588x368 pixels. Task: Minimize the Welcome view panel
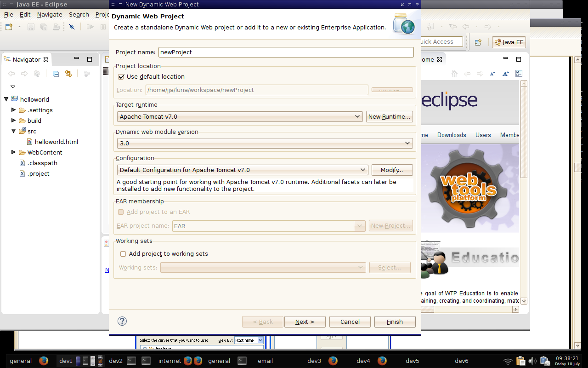pyautogui.click(x=506, y=59)
